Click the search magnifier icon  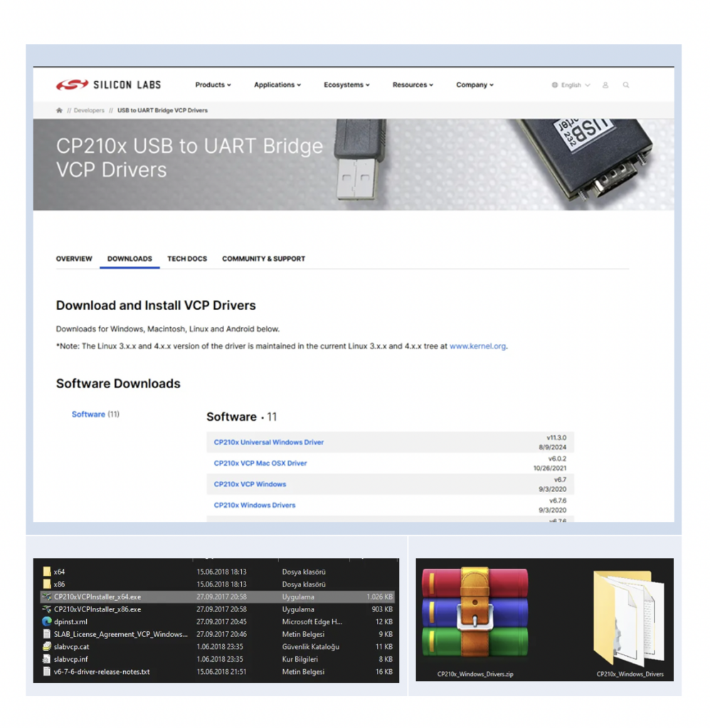626,85
